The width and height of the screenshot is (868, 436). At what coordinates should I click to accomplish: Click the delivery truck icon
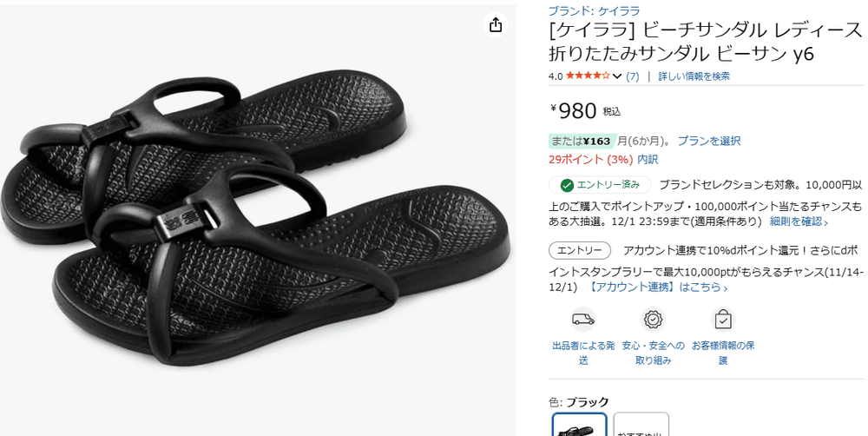(x=583, y=319)
